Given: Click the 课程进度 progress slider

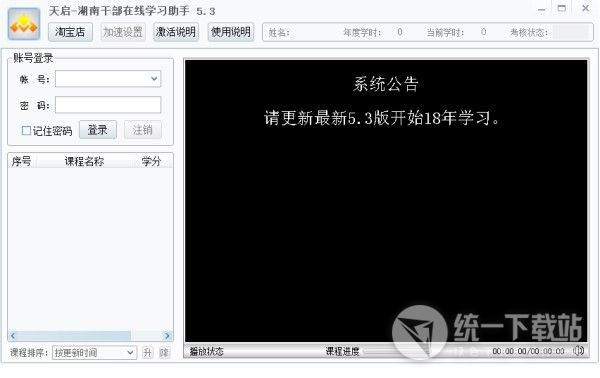Looking at the screenshot, I should click(x=425, y=351).
